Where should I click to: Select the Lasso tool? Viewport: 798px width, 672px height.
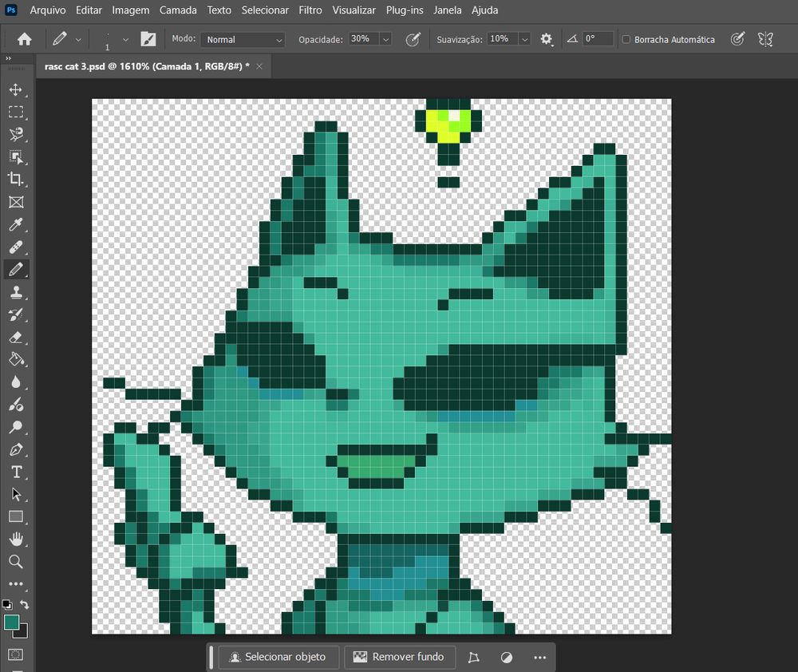[x=16, y=134]
